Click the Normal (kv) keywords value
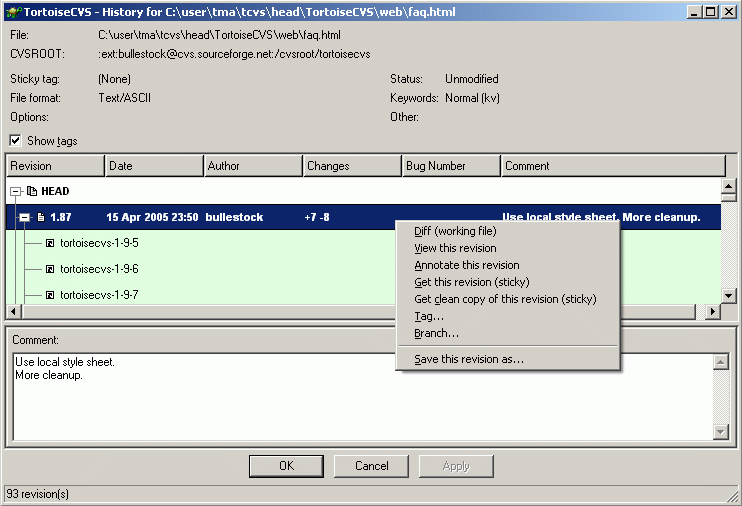The width and height of the screenshot is (742, 506). tap(472, 98)
